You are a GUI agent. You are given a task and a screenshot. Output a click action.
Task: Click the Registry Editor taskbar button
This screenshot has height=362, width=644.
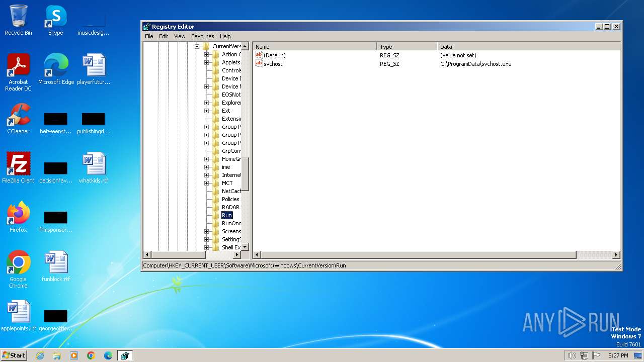(125, 355)
